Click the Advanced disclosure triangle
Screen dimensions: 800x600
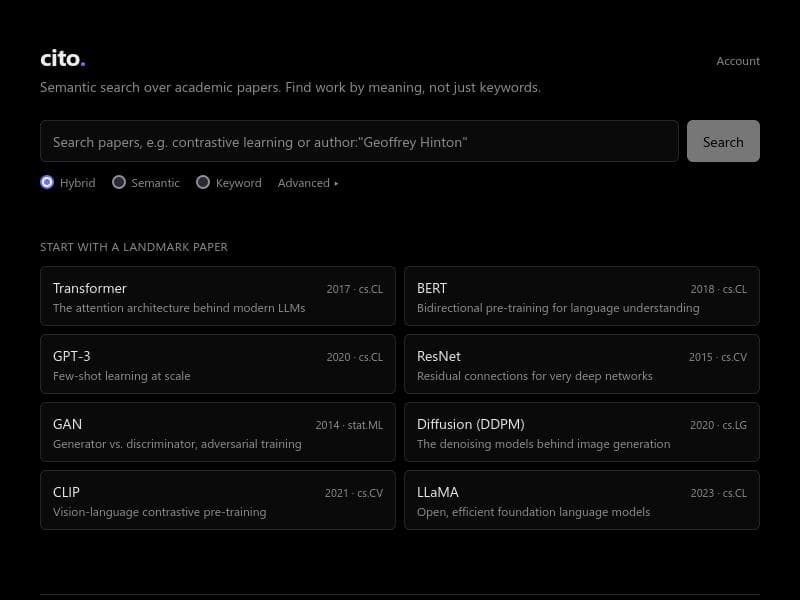tap(336, 184)
